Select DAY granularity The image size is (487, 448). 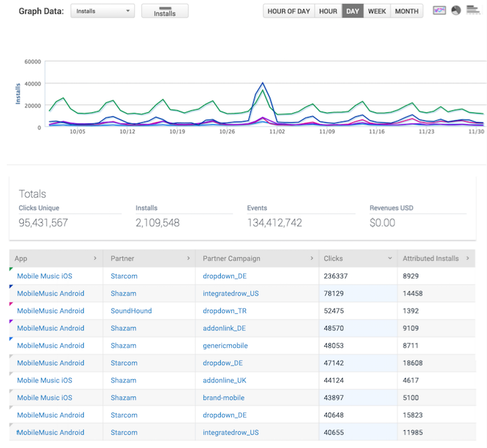(352, 11)
